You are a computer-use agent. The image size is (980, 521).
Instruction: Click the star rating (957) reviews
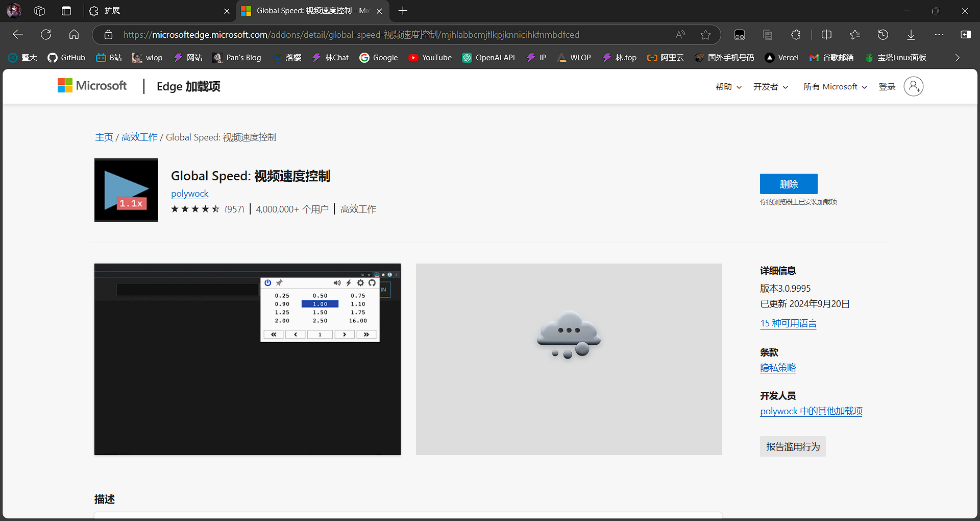208,209
